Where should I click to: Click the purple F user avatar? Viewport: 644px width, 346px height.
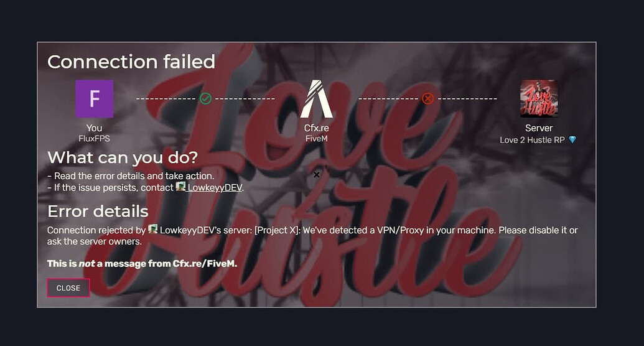point(94,98)
